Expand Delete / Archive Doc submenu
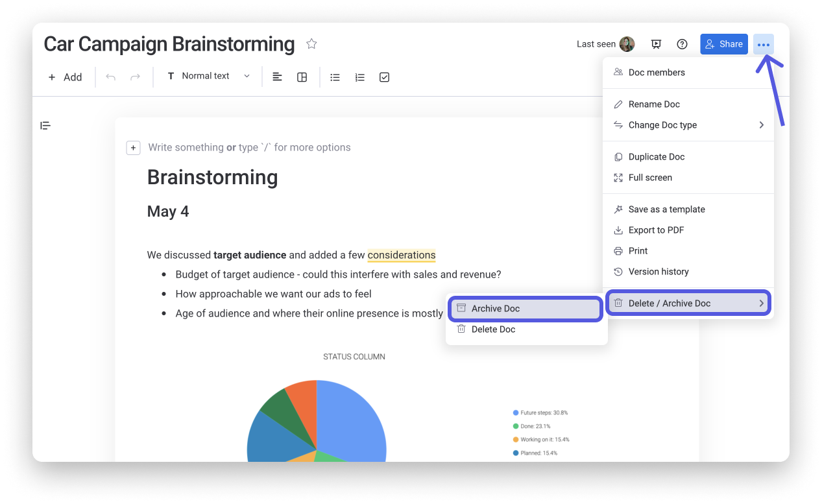 pyautogui.click(x=688, y=304)
